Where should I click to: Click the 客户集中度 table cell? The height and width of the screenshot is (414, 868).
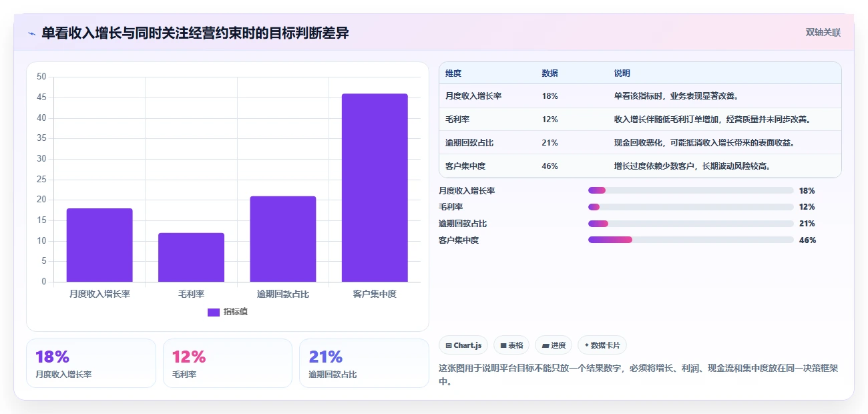coord(465,166)
